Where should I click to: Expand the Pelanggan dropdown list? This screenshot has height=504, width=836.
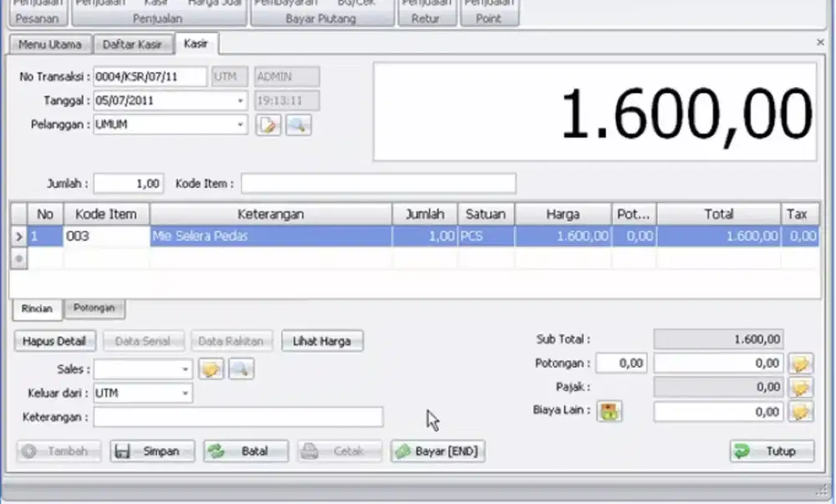click(x=241, y=125)
